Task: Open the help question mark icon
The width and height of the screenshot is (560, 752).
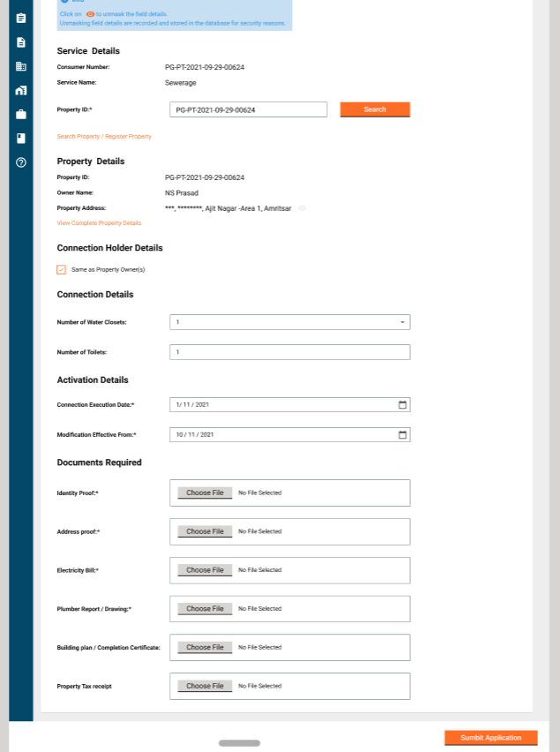Action: pyautogui.click(x=21, y=162)
